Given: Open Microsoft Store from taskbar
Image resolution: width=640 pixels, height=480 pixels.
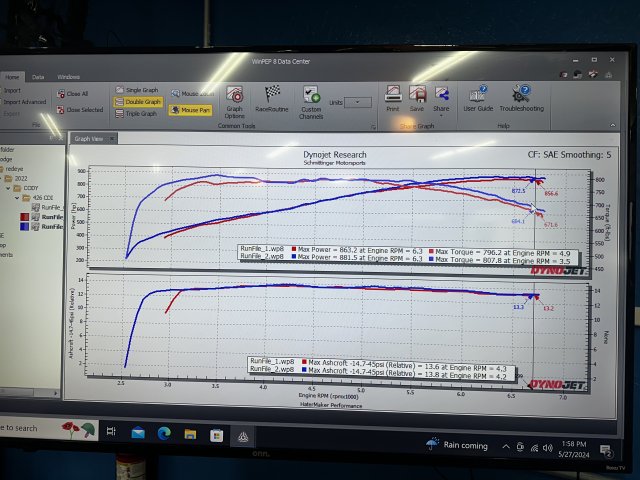Looking at the screenshot, I should pyautogui.click(x=216, y=436).
